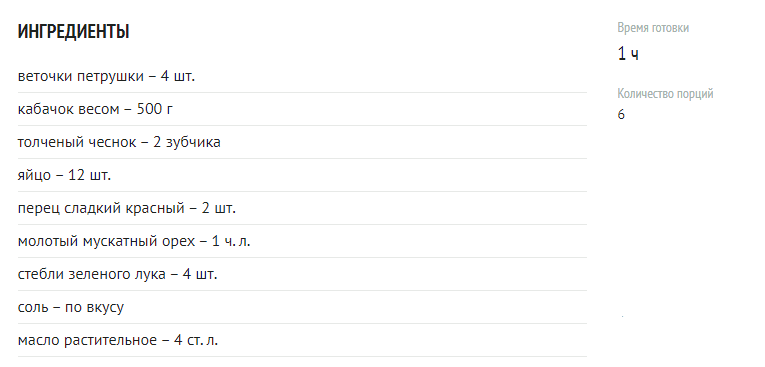The height and width of the screenshot is (367, 765).
Task: Click the Количество порций label
Action: tap(665, 93)
